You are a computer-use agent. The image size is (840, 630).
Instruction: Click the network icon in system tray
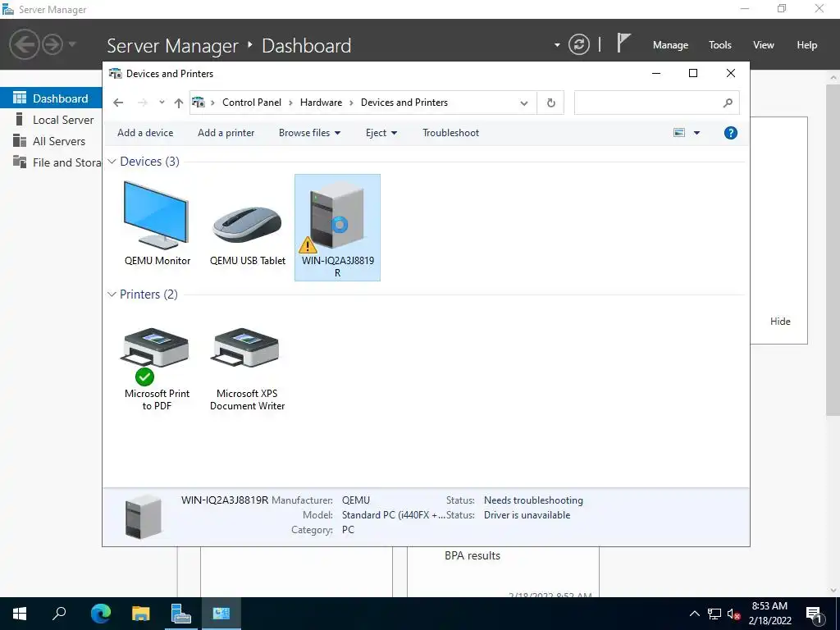714,614
